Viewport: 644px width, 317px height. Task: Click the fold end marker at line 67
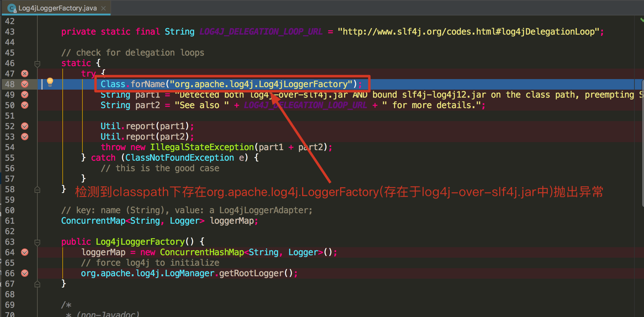coord(37,284)
